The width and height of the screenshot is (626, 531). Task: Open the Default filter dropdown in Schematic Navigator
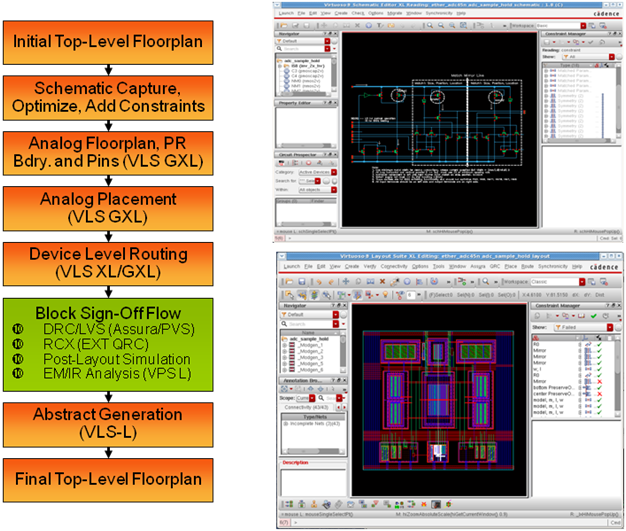(x=327, y=41)
